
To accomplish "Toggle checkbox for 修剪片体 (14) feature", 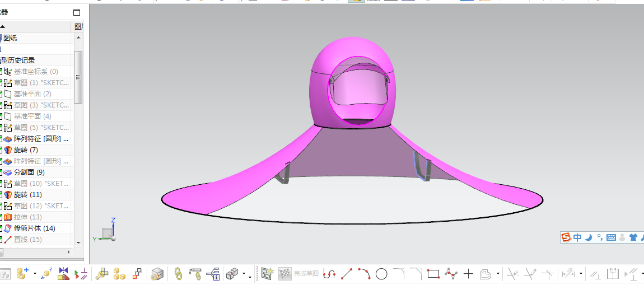I will click(x=1, y=228).
